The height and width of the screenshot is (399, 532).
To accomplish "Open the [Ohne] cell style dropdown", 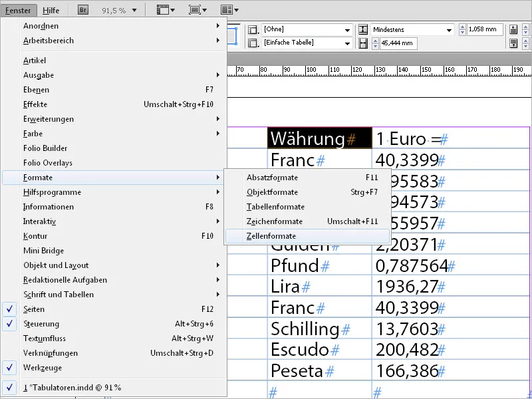I will coord(346,29).
